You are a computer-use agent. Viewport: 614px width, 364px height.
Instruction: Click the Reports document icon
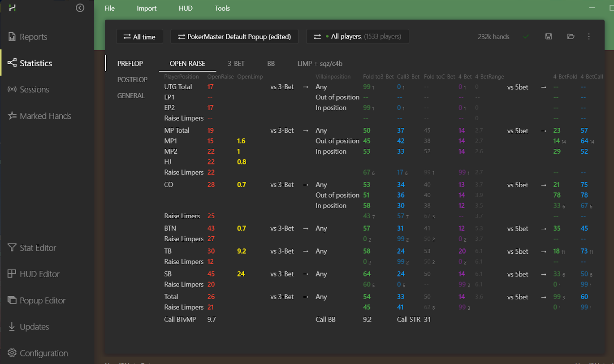click(12, 37)
